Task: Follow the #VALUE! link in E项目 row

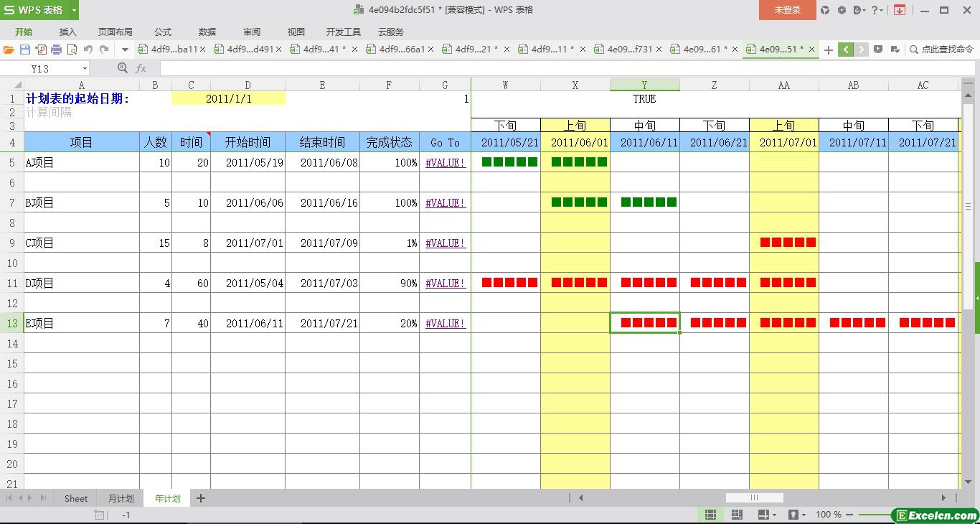Action: 446,324
